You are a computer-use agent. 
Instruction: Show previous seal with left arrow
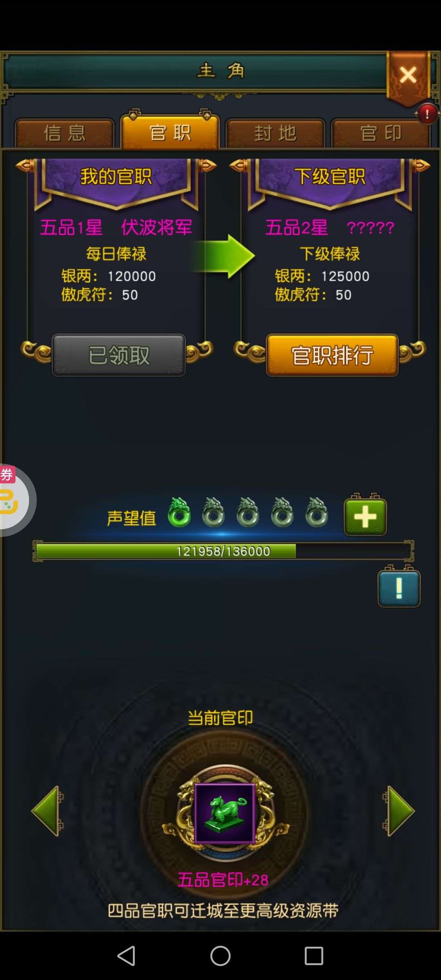pos(47,811)
